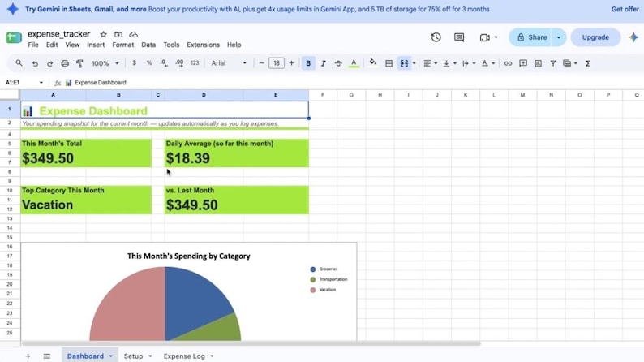
Task: Toggle italic formatting
Action: pyautogui.click(x=324, y=63)
